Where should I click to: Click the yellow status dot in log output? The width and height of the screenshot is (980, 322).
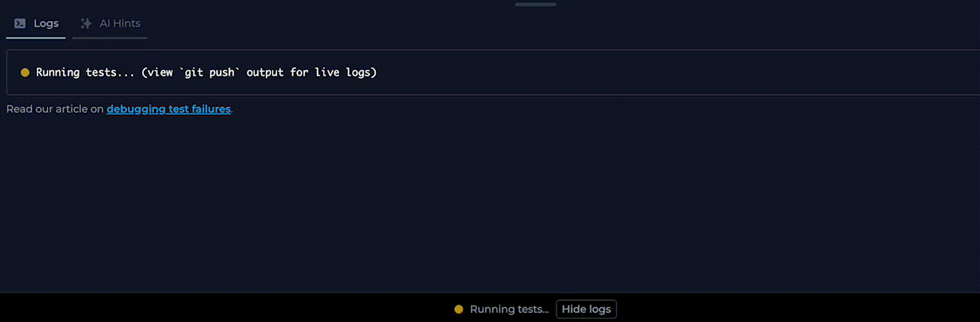click(x=24, y=73)
